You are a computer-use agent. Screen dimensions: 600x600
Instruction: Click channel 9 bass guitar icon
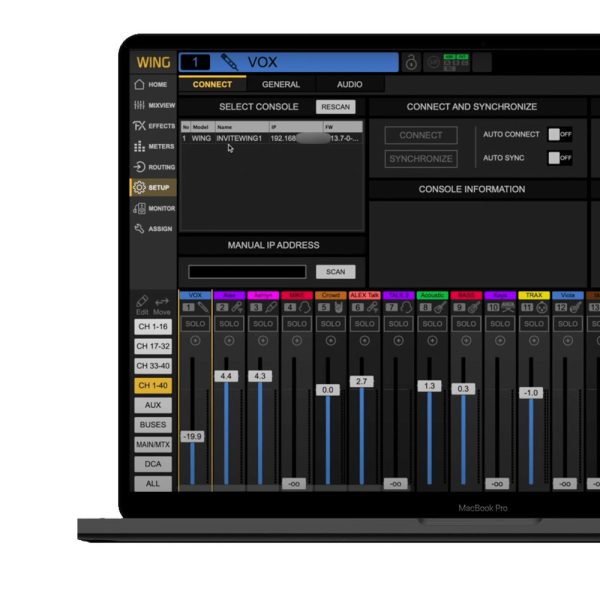coord(474,307)
